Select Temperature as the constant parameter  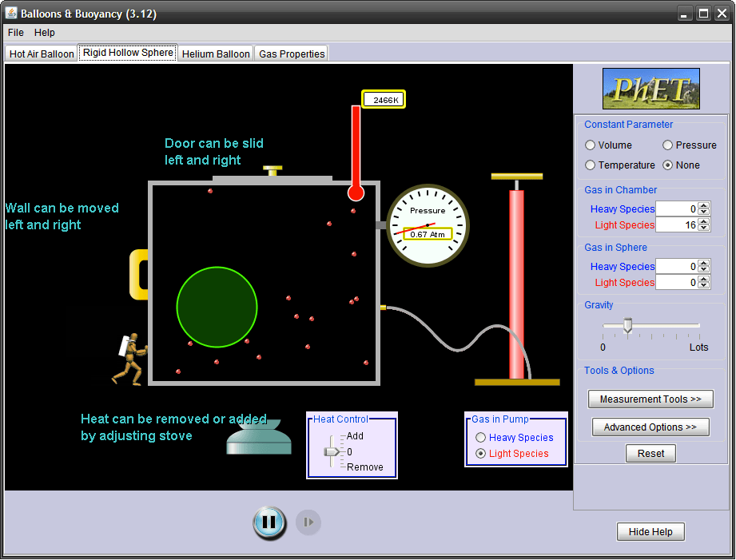click(589, 165)
